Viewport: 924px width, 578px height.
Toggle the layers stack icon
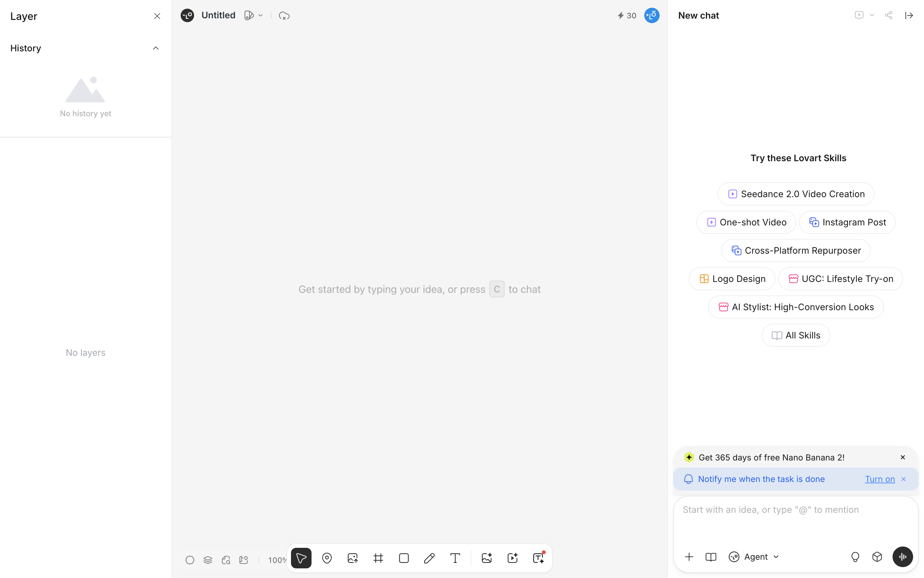tap(208, 560)
